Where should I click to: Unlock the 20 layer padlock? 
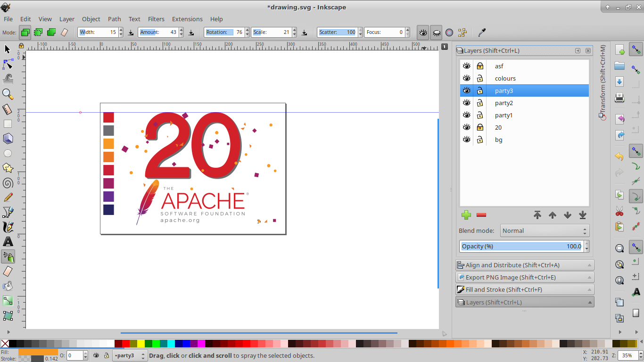(480, 127)
